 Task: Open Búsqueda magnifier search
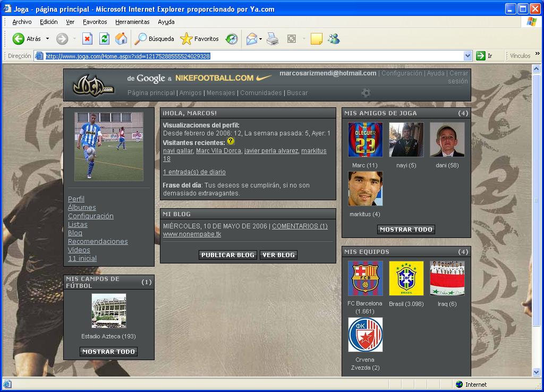tap(154, 39)
